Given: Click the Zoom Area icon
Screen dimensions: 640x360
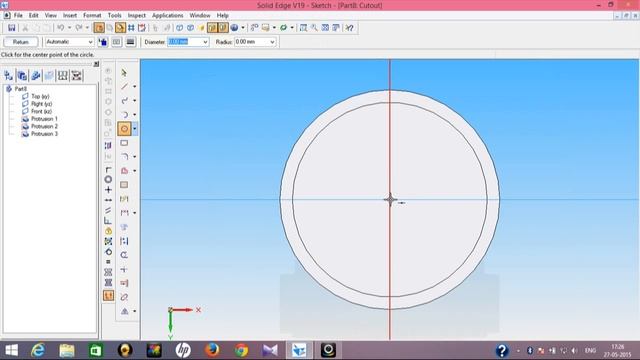Looking at the screenshot, I should point(303,28).
